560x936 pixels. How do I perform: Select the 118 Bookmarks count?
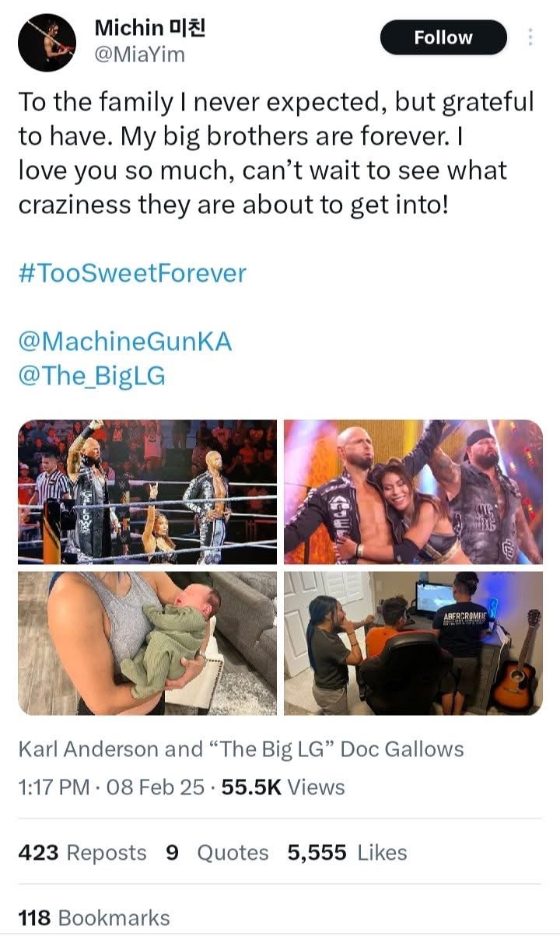coord(93,918)
